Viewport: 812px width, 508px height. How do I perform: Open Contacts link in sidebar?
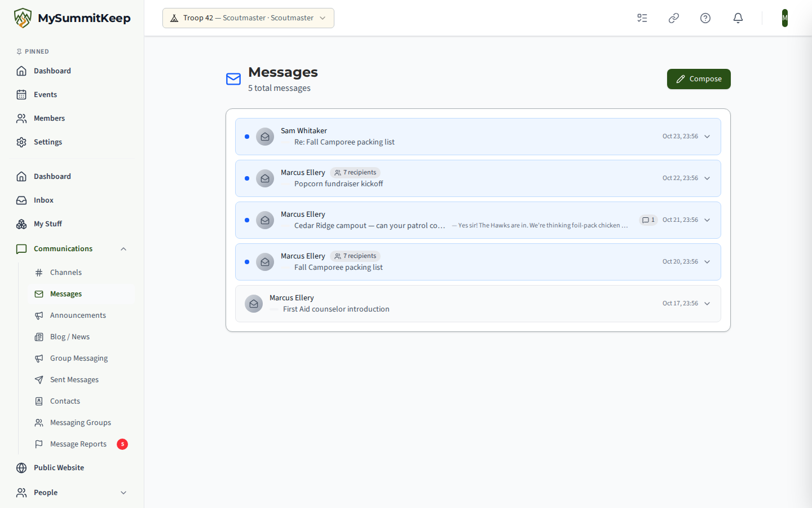[81, 401]
